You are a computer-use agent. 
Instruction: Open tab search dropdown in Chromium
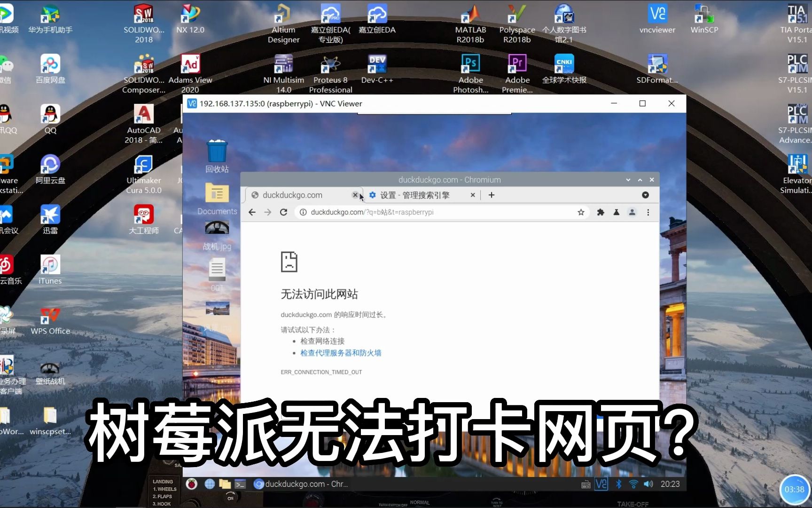tap(645, 195)
